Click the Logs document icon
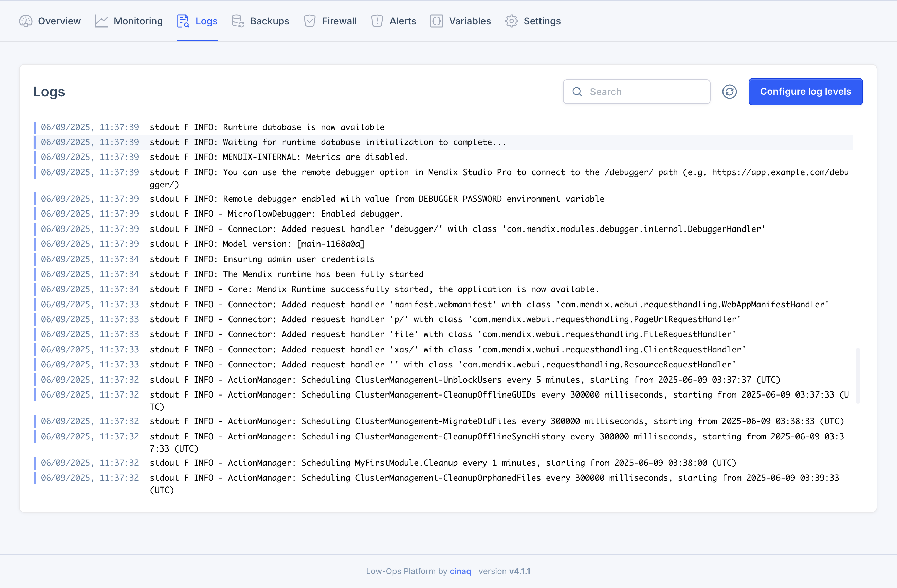Screen dimensions: 897x588 point(183,21)
